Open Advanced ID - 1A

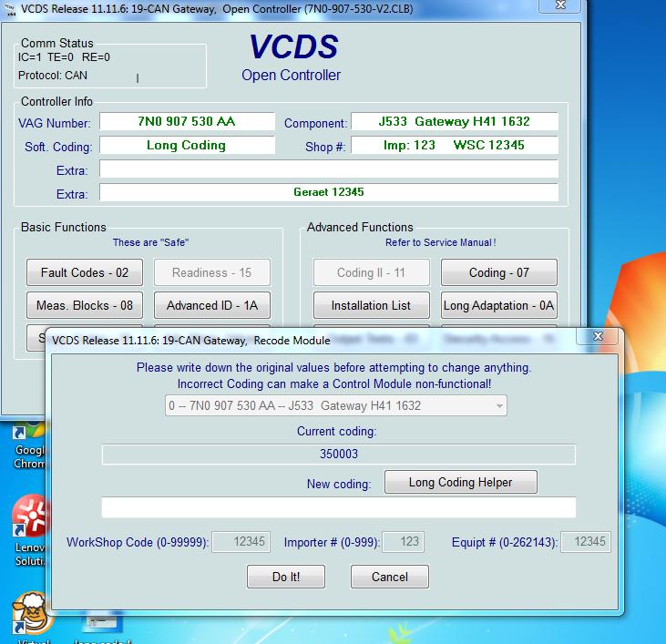(x=212, y=305)
